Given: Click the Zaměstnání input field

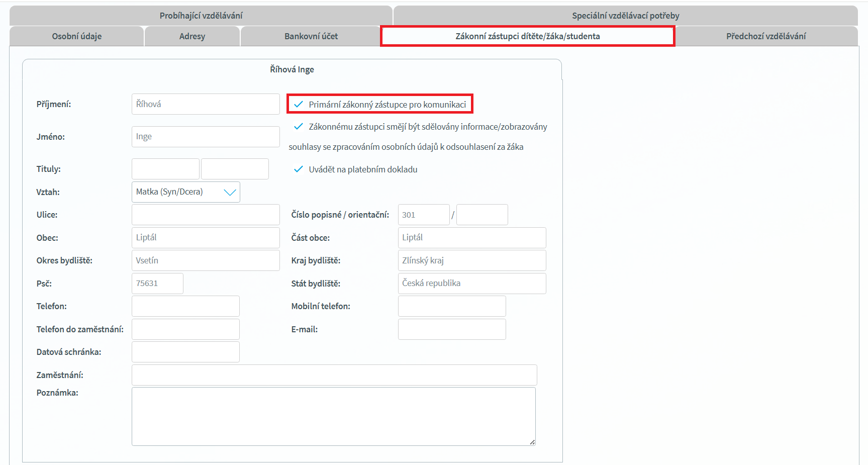Looking at the screenshot, I should point(334,375).
